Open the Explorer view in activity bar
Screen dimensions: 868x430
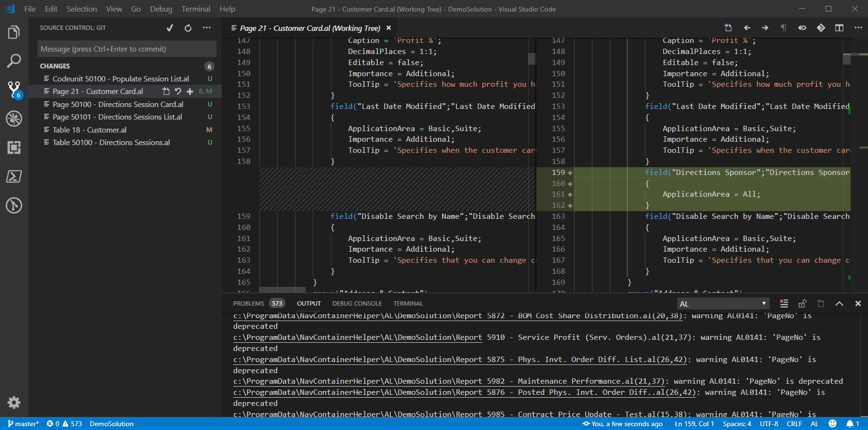(x=14, y=32)
